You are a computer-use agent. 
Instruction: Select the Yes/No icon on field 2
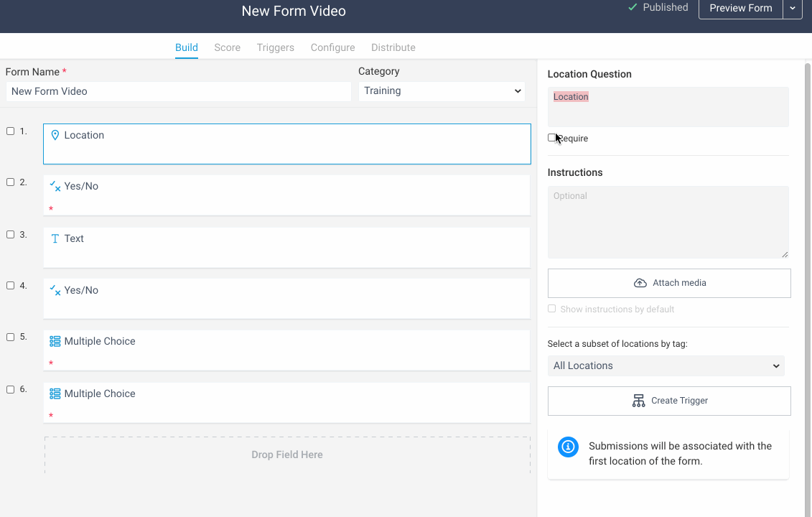pos(55,186)
